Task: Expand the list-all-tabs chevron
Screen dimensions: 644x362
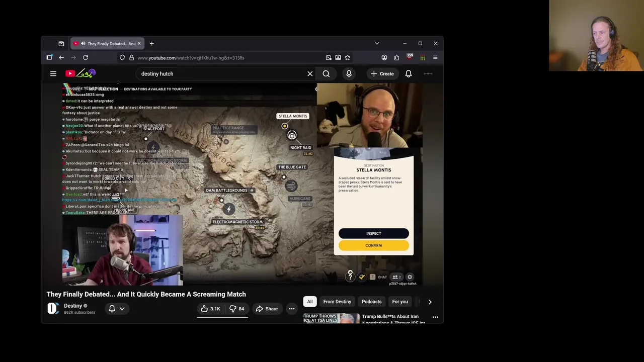Action: point(377,44)
